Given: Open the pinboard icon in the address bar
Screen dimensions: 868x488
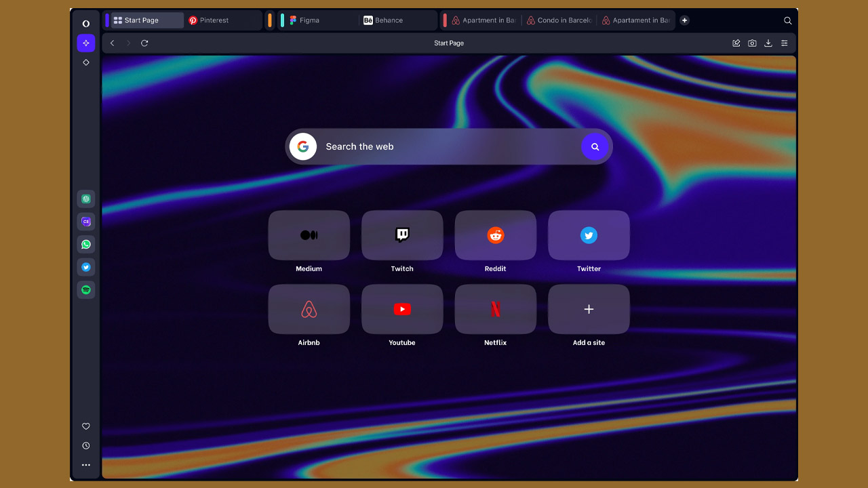Looking at the screenshot, I should pos(736,43).
